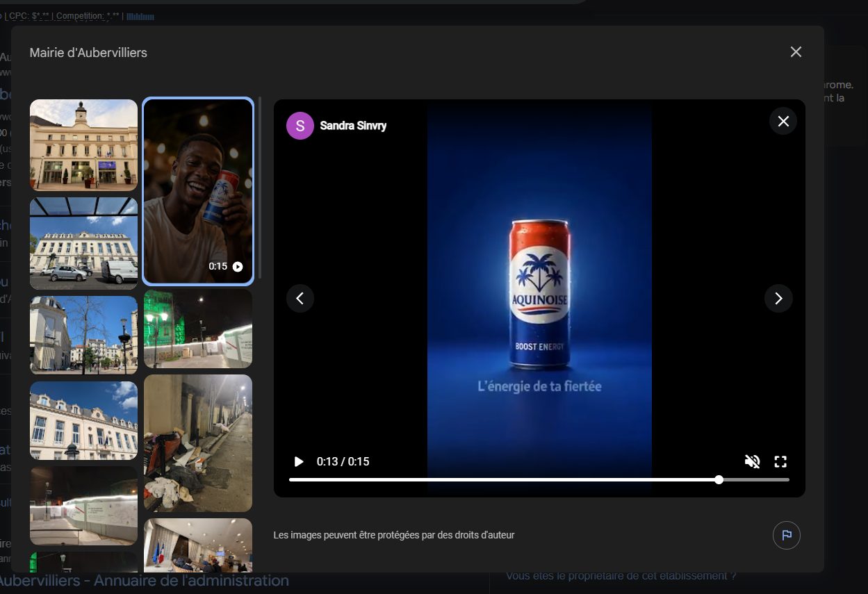
Task: Report this image with the flag button
Action: point(787,535)
